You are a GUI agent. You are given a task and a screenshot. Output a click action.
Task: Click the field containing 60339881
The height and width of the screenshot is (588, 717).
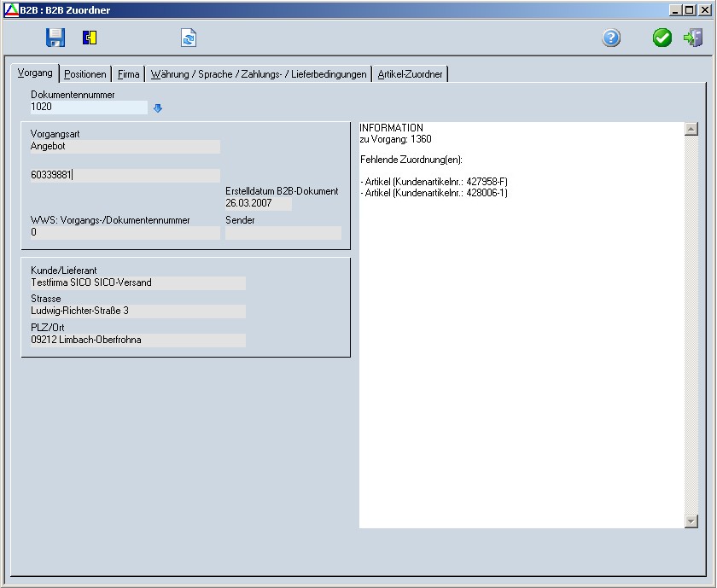pyautogui.click(x=125, y=175)
